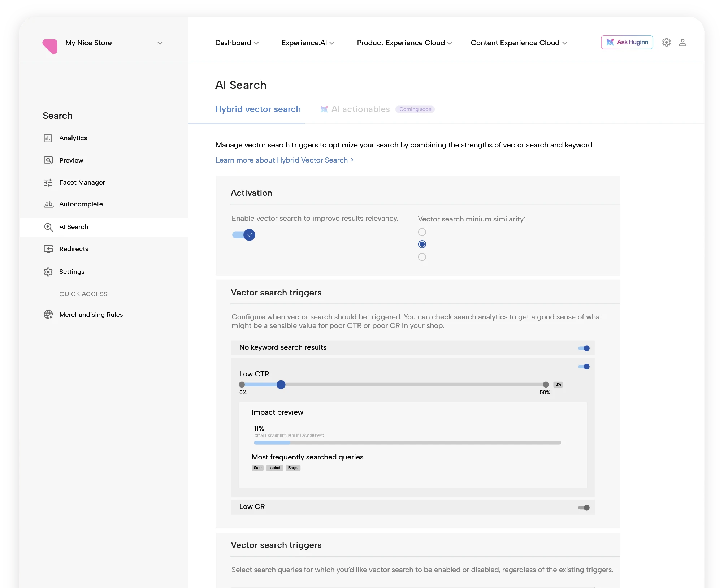
Task: Select the last minimum similarity radio
Action: [x=422, y=257]
